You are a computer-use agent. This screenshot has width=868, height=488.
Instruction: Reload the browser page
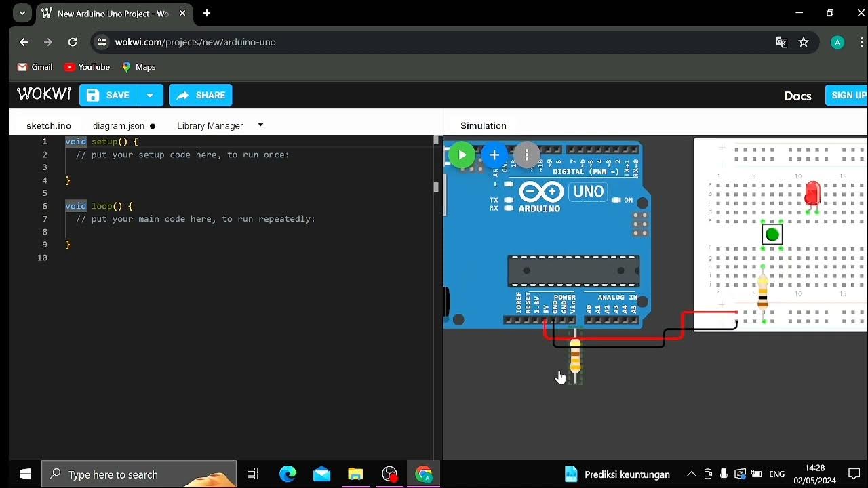click(73, 42)
